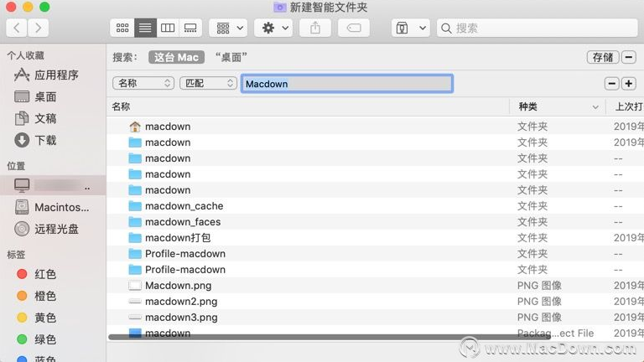644x362 pixels.
Task: Add a criteria row with plus
Action: (x=629, y=84)
